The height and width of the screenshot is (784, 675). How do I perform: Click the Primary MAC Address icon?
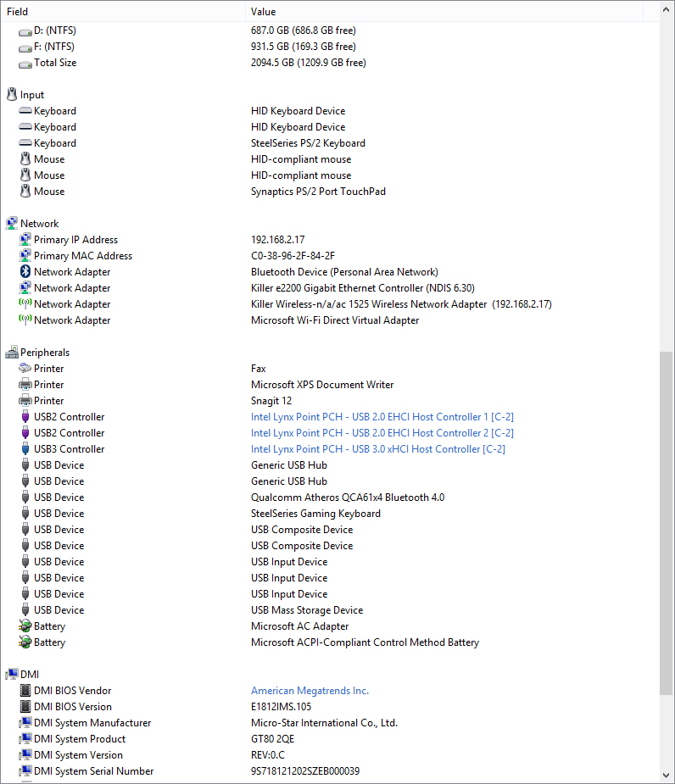25,255
